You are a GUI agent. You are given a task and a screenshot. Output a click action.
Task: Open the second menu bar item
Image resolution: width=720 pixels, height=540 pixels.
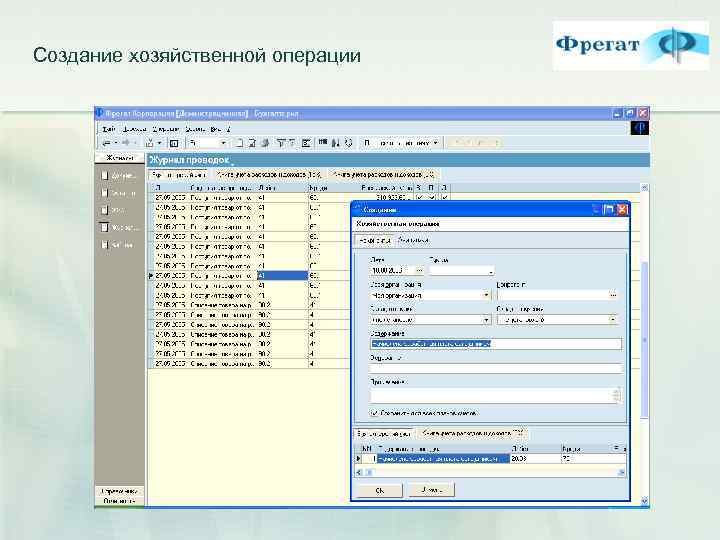click(x=135, y=129)
